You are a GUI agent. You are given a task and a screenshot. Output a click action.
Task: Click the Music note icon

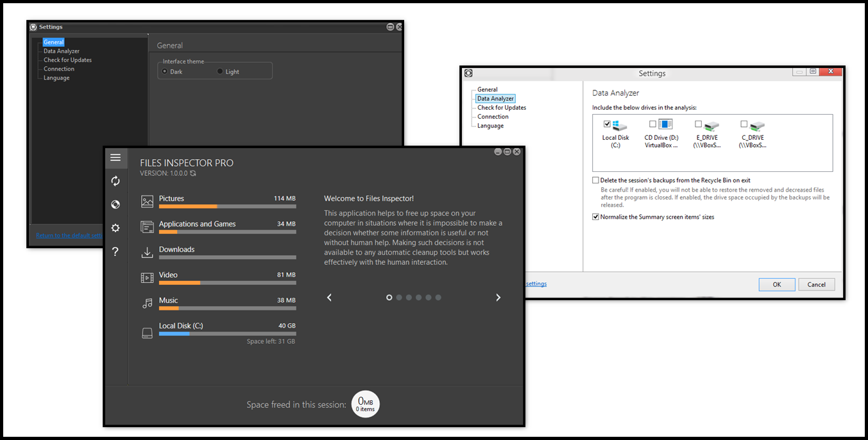(148, 303)
